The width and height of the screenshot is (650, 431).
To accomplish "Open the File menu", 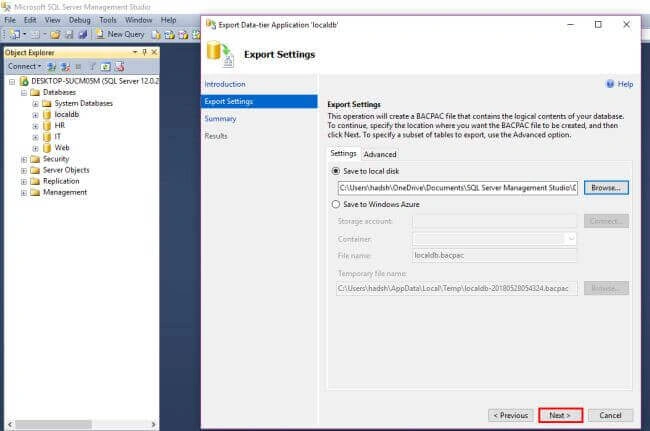I will point(10,20).
